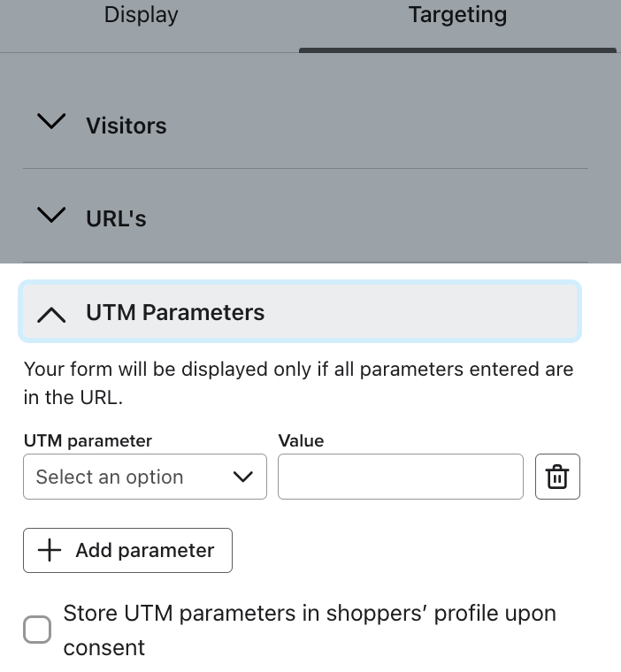Click the up chevron beside UTM Parameters
The image size is (621, 672).
(x=52, y=314)
